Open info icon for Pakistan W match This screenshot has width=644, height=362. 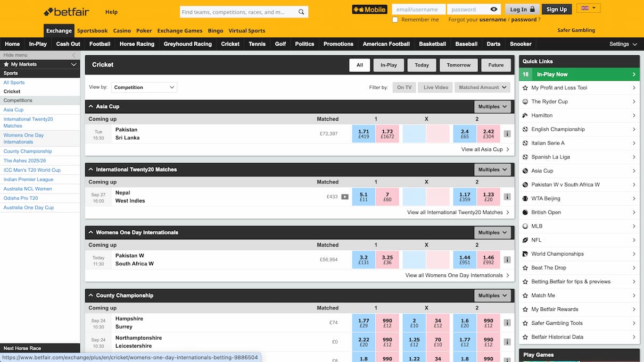[507, 260]
